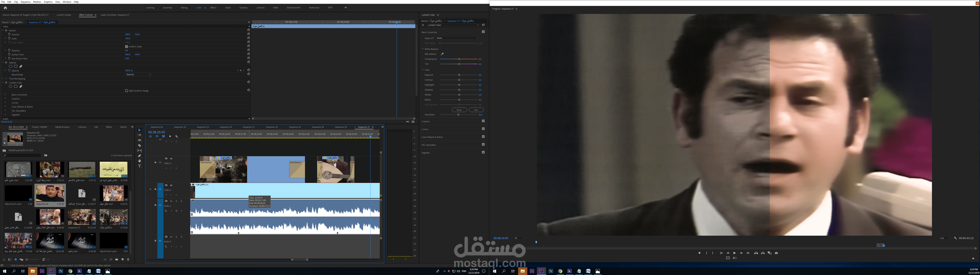Uncheck the Uniform Scale checkbox
This screenshot has width=980, height=275.
point(126,46)
